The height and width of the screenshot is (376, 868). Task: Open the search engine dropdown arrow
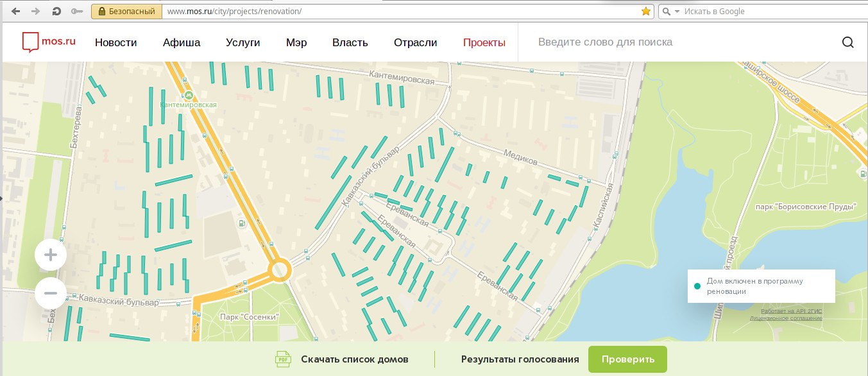pyautogui.click(x=677, y=12)
